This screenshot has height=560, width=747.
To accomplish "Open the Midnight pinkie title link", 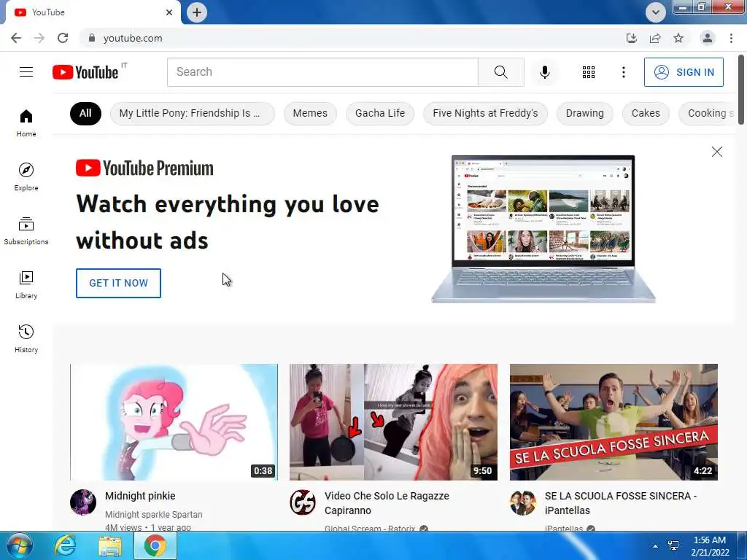I will tap(140, 496).
